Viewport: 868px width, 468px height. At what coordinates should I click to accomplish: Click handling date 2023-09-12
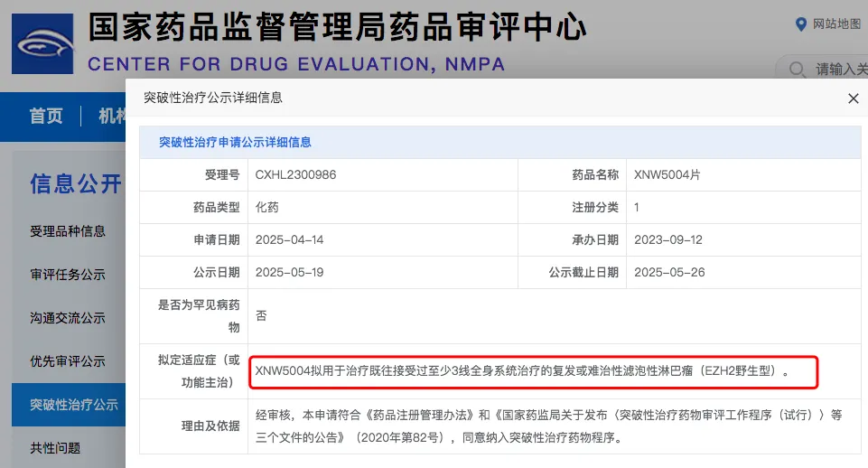click(x=668, y=239)
